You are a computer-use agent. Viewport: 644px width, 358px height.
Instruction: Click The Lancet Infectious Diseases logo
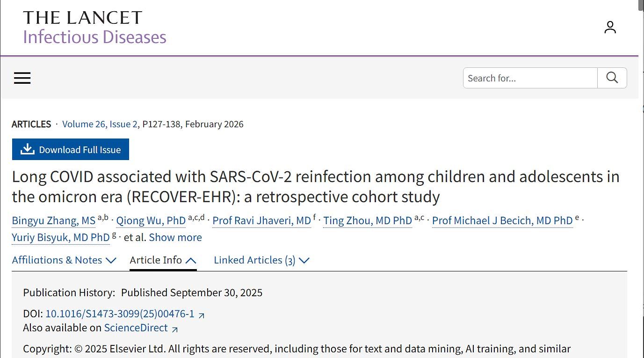[x=95, y=28]
